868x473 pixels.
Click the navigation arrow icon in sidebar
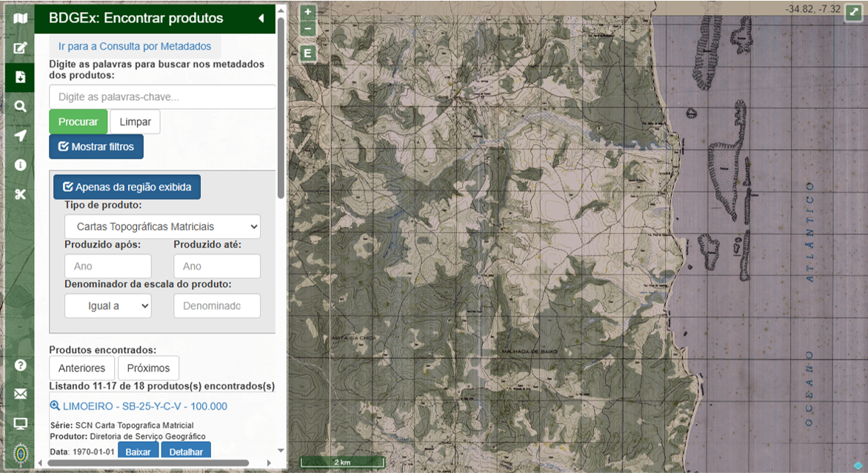click(20, 136)
